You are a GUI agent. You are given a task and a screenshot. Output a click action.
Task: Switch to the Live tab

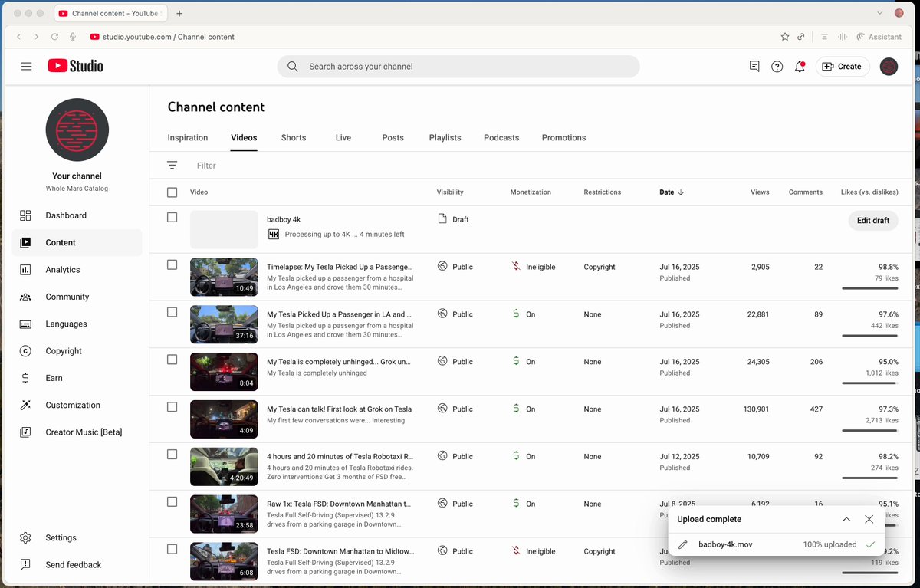[343, 138]
